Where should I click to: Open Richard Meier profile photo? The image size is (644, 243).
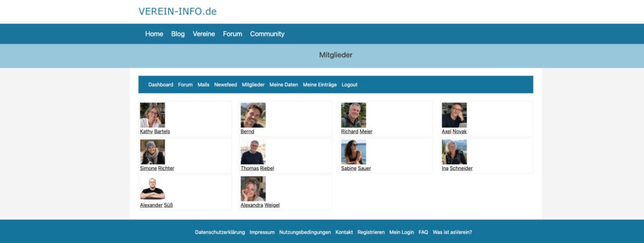pos(353,115)
